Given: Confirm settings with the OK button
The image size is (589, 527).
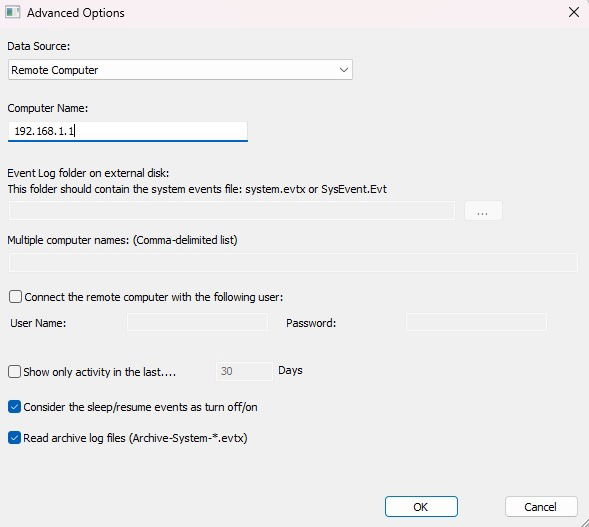Looking at the screenshot, I should tap(421, 507).
